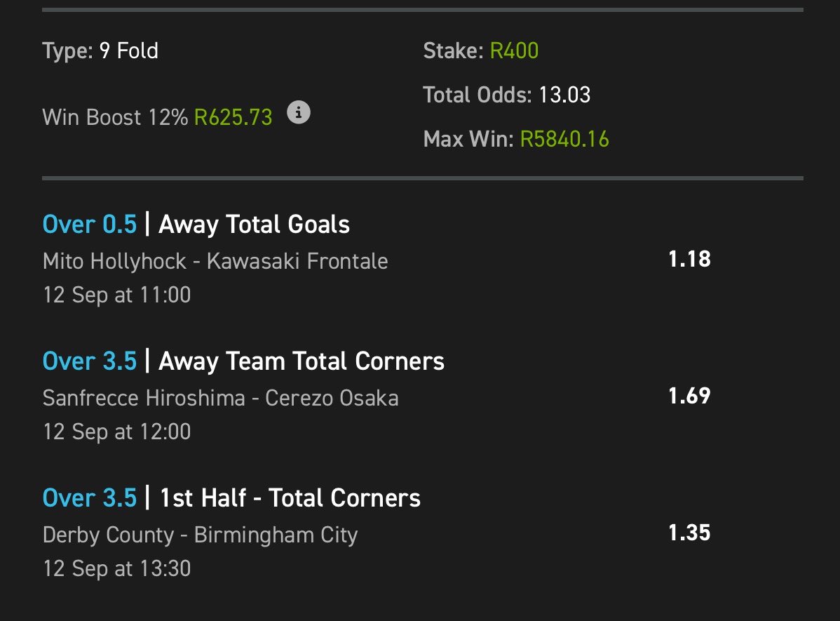Select the Over 0.5 Away Total Goals selection
Image resolution: width=840 pixels, height=621 pixels.
[196, 224]
